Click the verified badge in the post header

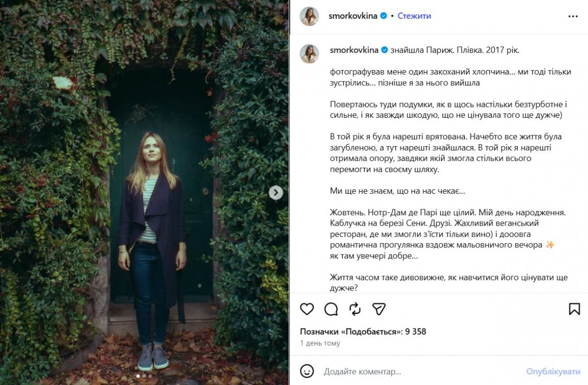pos(384,16)
